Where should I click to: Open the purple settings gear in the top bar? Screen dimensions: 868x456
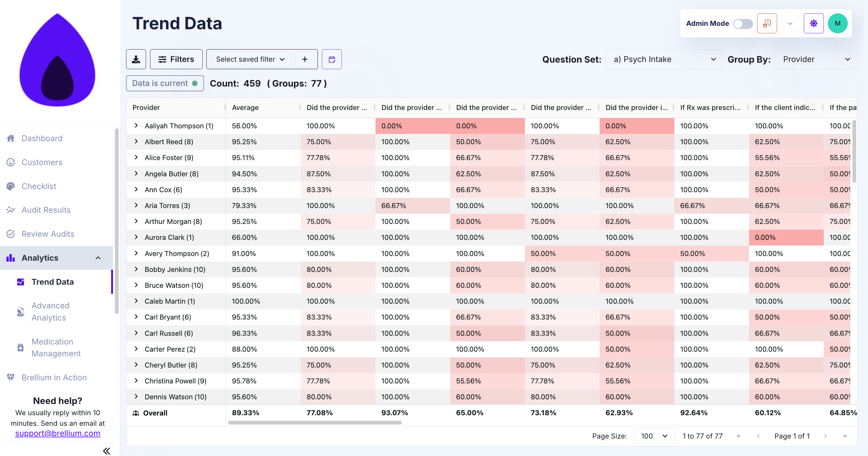pos(814,23)
